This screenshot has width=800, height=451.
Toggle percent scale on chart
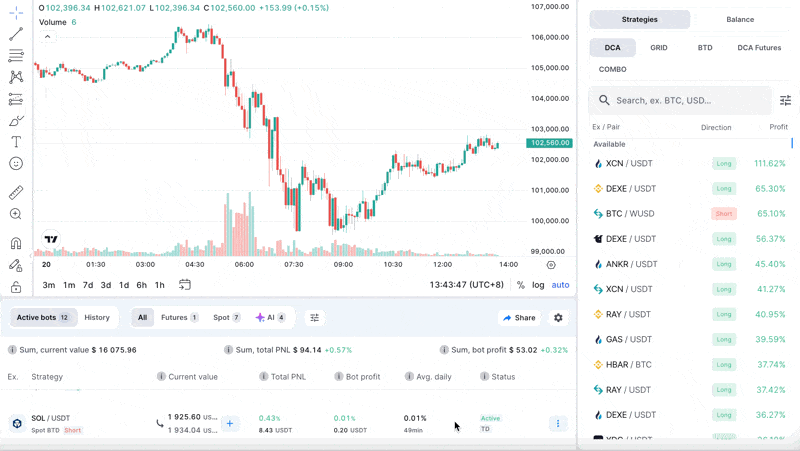tap(520, 285)
